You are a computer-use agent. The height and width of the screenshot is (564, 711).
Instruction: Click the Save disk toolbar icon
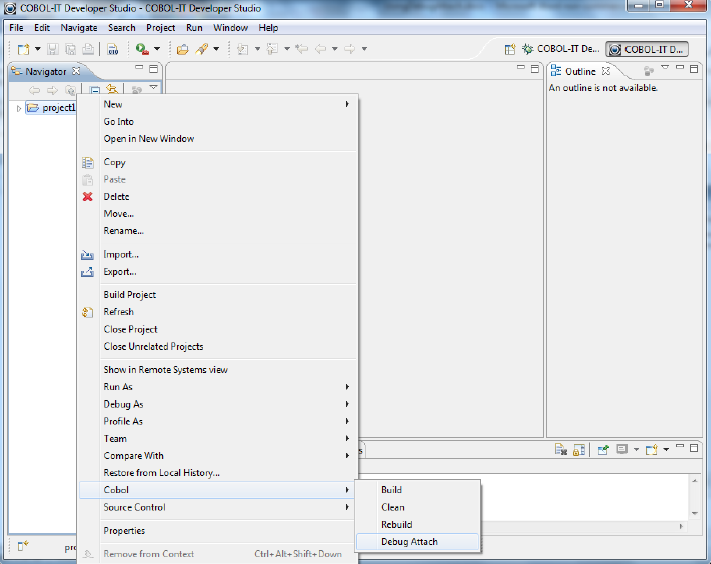[x=53, y=49]
